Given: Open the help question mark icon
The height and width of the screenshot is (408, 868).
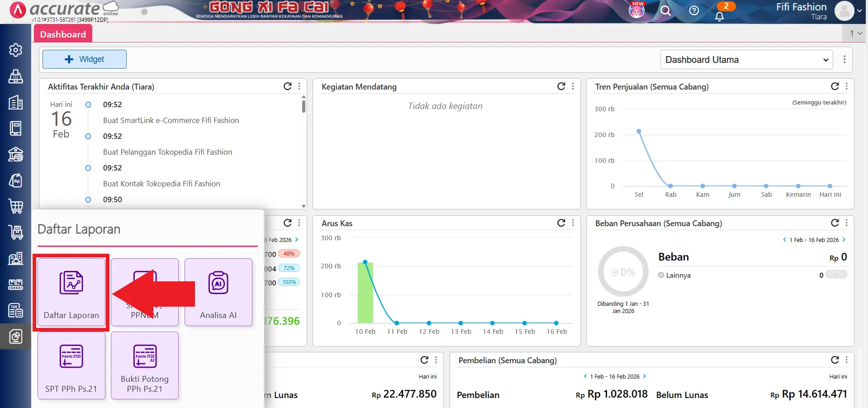Looking at the screenshot, I should [x=694, y=11].
